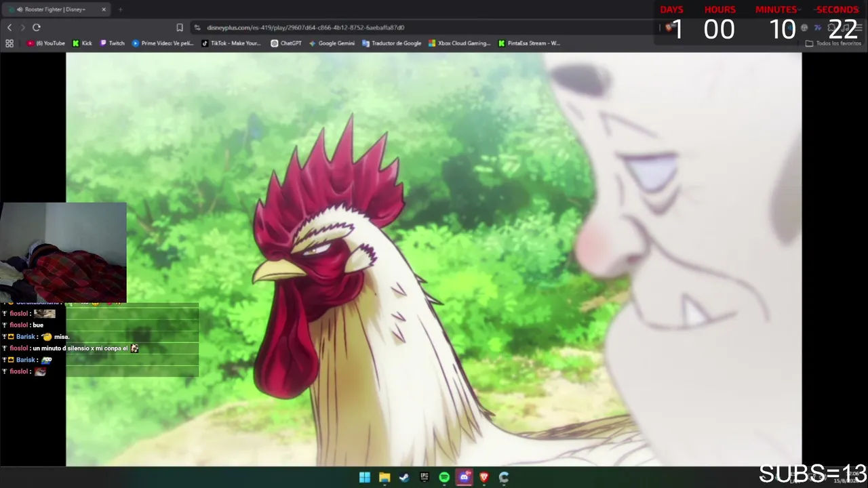Open the PintaEsa Stream bookmark
The image size is (868, 488).
[529, 43]
